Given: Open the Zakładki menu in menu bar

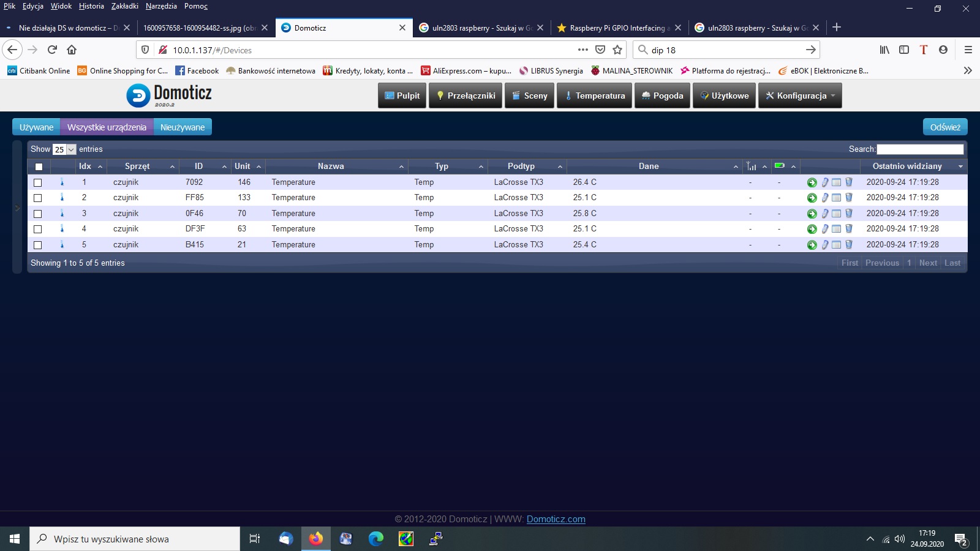Looking at the screenshot, I should point(124,6).
